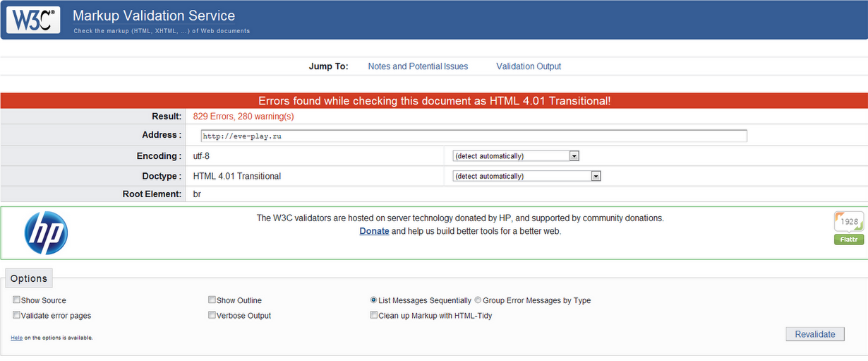The image size is (868, 361).
Task: Select List Messages Sequentially radio button
Action: click(374, 300)
